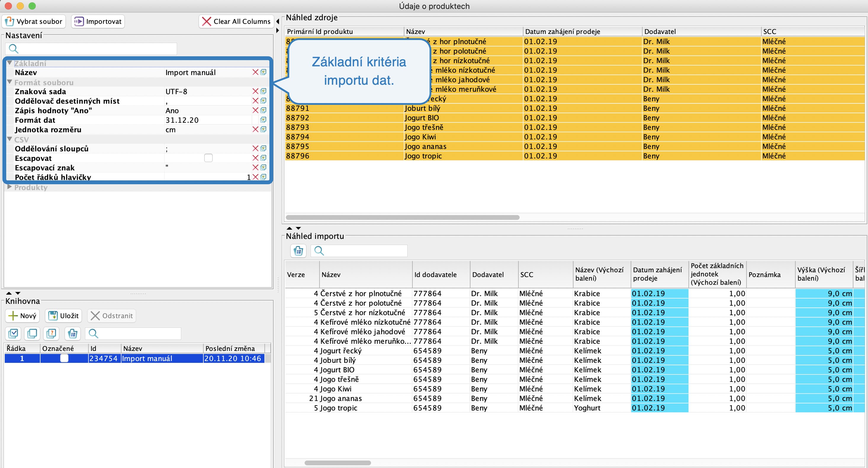Click copy icon in Název row

click(x=263, y=72)
